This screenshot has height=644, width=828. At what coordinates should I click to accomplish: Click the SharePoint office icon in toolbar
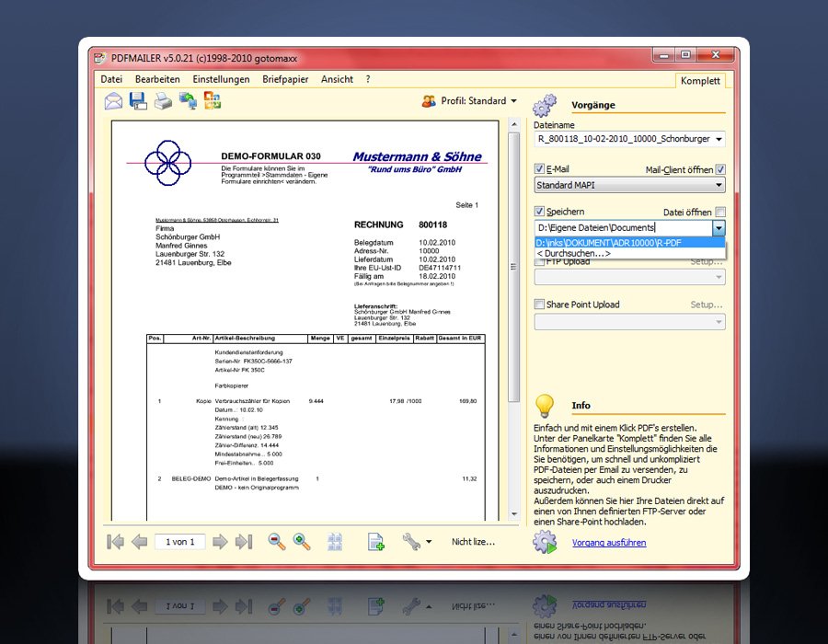213,100
